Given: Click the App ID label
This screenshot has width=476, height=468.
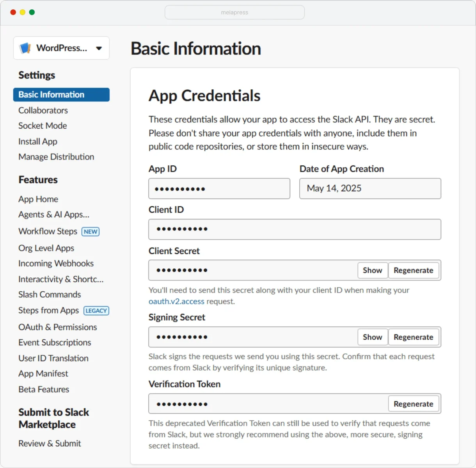Looking at the screenshot, I should coord(163,169).
